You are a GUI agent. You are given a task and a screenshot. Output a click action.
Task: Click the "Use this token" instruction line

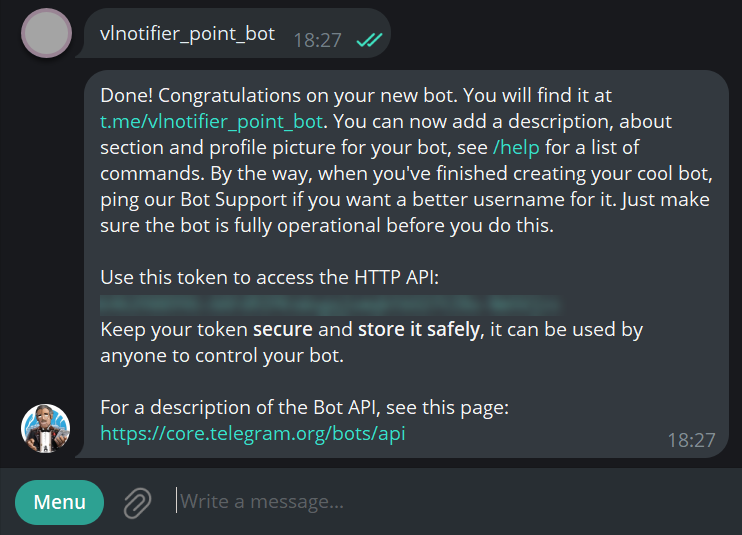pyautogui.click(x=270, y=277)
